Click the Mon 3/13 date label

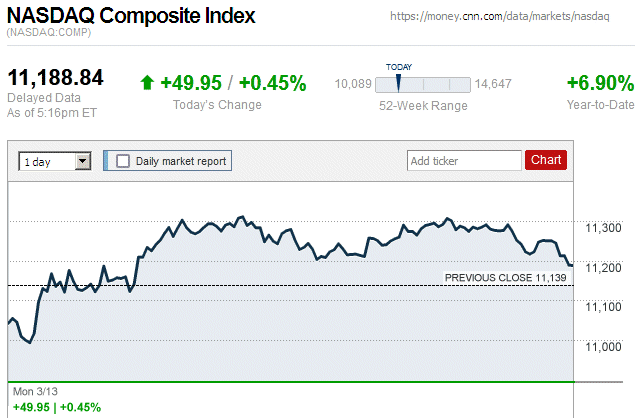click(34, 390)
